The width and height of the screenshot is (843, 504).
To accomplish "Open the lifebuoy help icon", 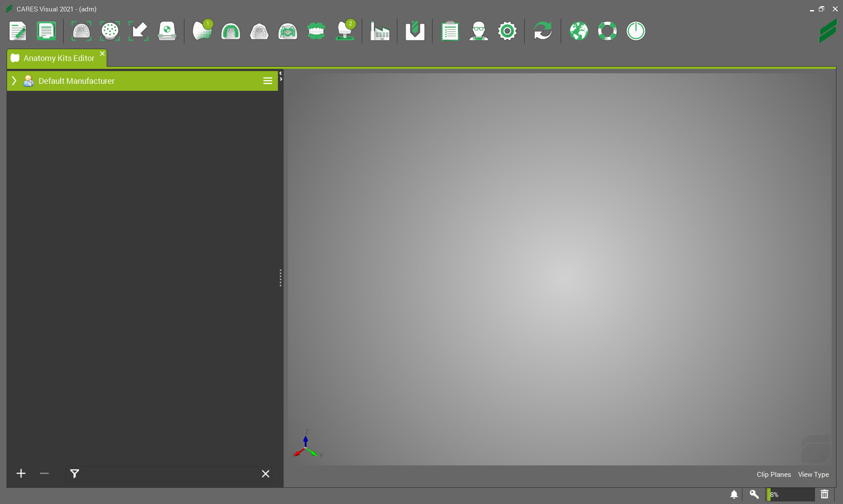I will 607,31.
